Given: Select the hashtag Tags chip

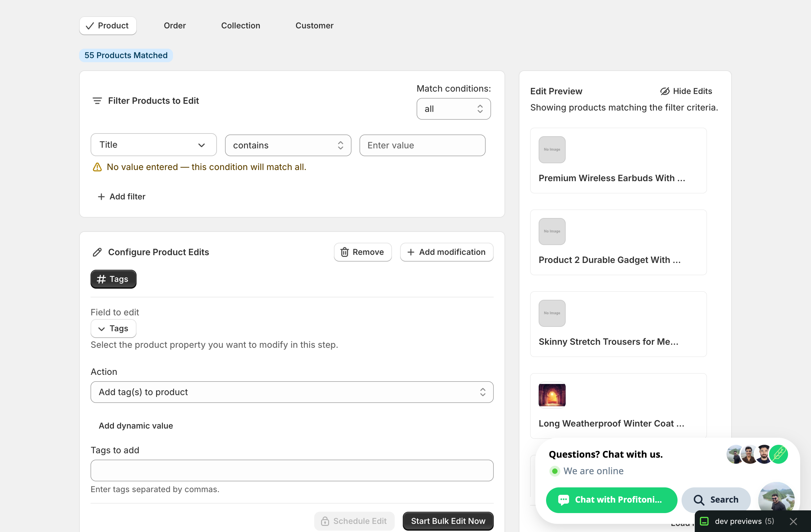Looking at the screenshot, I should (x=114, y=279).
